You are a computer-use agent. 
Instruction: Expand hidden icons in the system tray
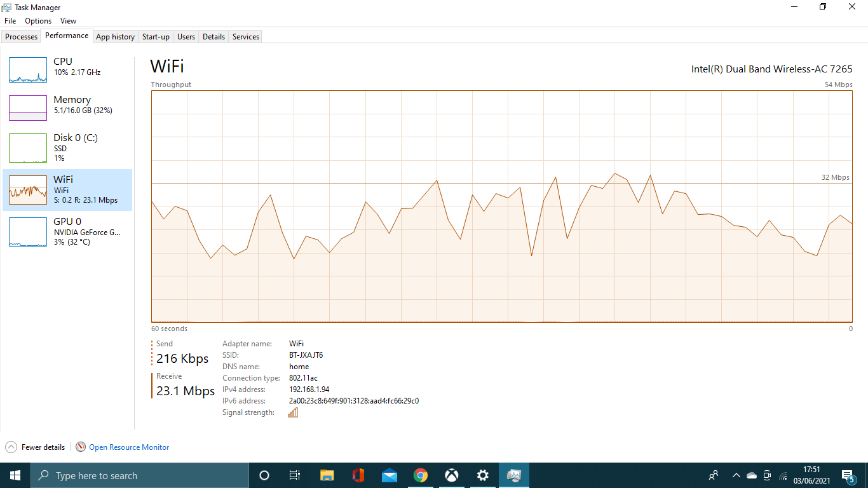(735, 475)
